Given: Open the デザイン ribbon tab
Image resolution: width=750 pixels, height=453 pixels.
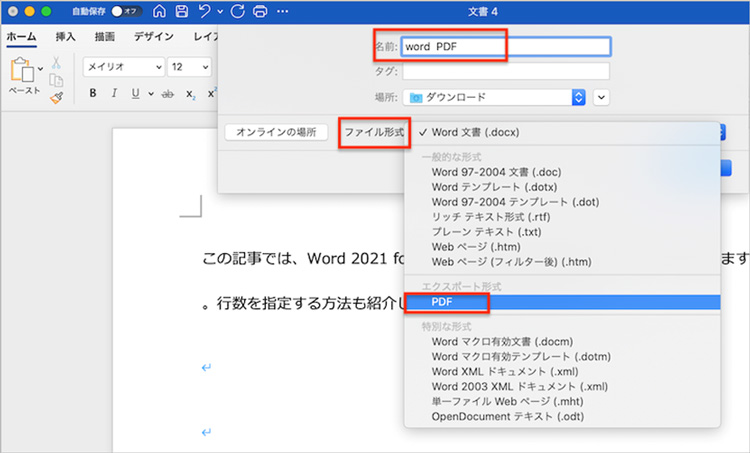Looking at the screenshot, I should point(153,37).
